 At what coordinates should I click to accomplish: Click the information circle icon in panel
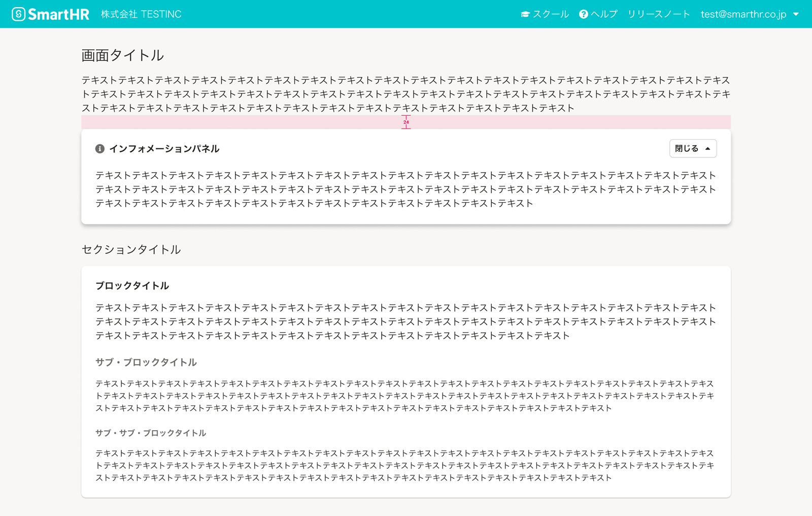100,149
